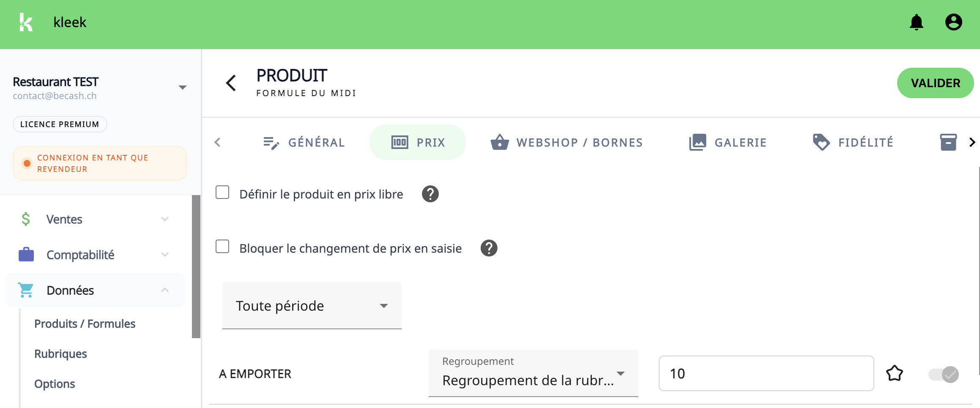Open Produits / Formules in sidebar
980x408 pixels.
pyautogui.click(x=85, y=324)
